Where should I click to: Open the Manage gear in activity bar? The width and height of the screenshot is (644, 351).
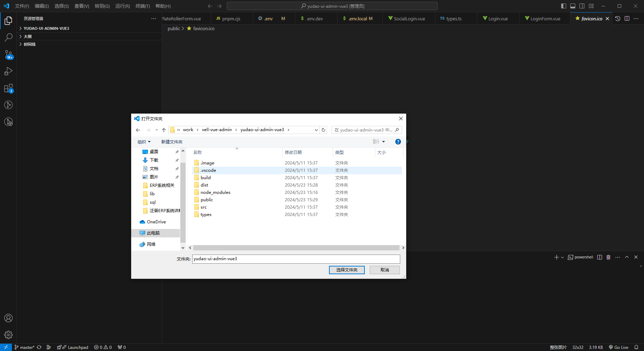(8, 335)
